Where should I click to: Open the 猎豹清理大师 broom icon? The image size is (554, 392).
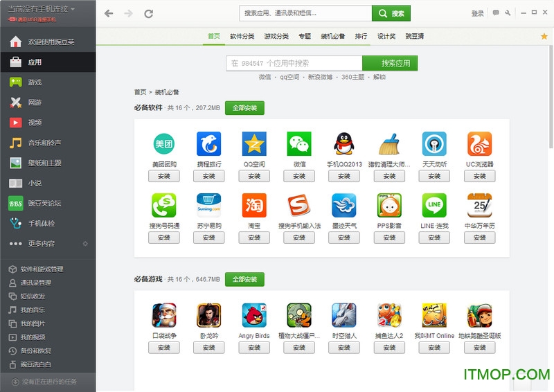click(389, 144)
